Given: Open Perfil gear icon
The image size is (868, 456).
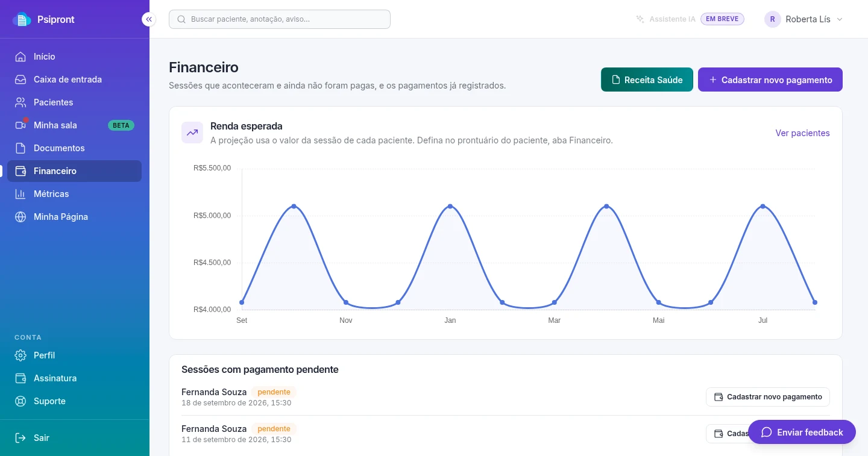Looking at the screenshot, I should click(20, 355).
